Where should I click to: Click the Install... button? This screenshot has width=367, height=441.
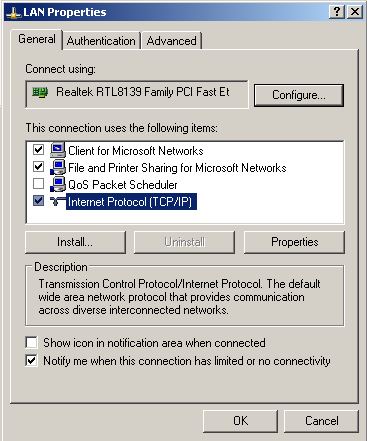[x=75, y=242]
